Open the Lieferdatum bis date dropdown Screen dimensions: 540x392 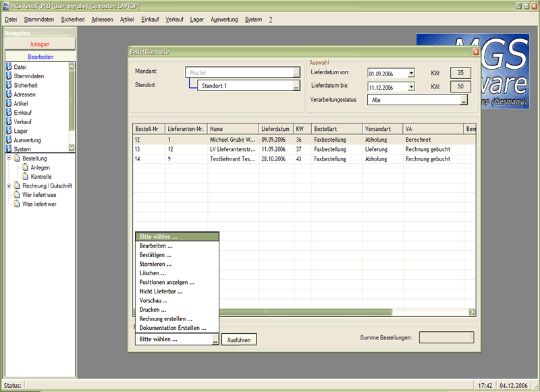click(411, 87)
